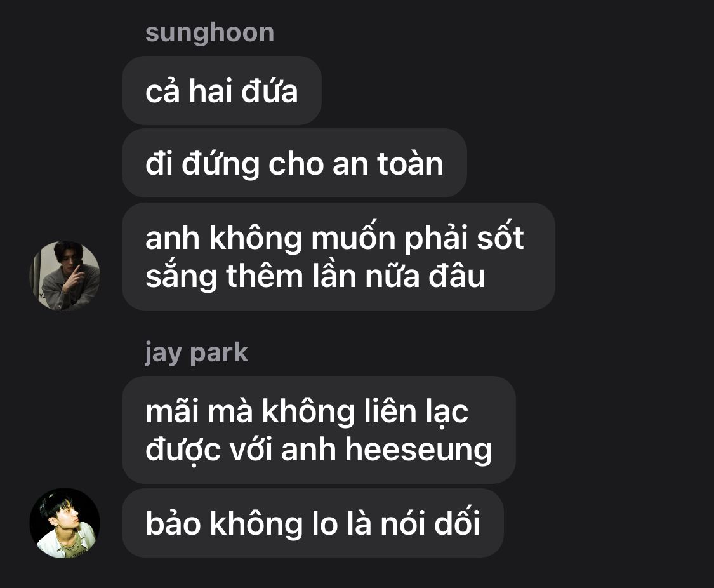Image resolution: width=714 pixels, height=588 pixels.
Task: Click the word "bảo" in the bottom message
Action: [x=173, y=523]
